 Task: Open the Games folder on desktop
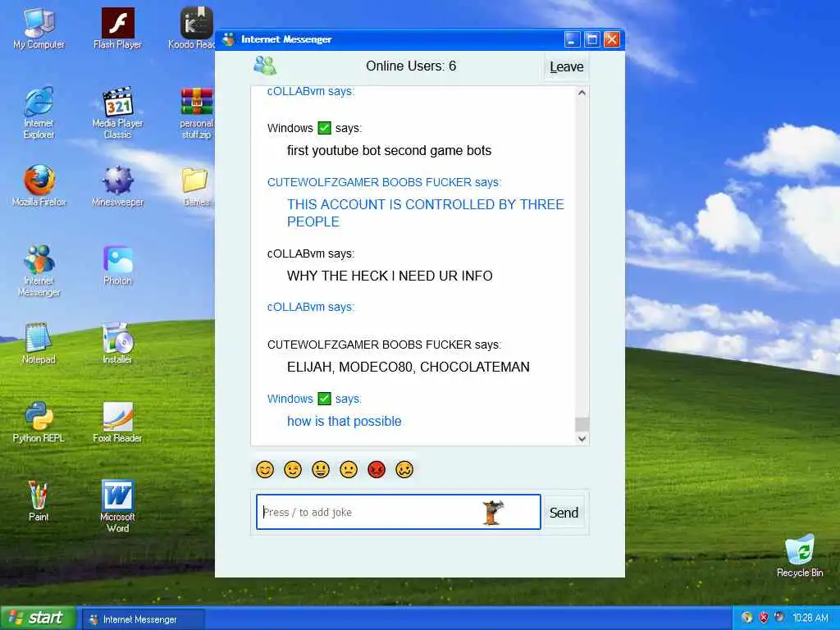pos(195,186)
